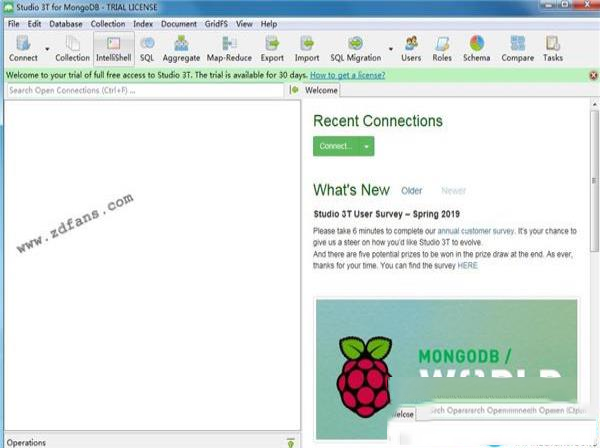The image size is (600, 448).
Task: Click the Studio 3T title bar icon
Action: (x=8, y=7)
